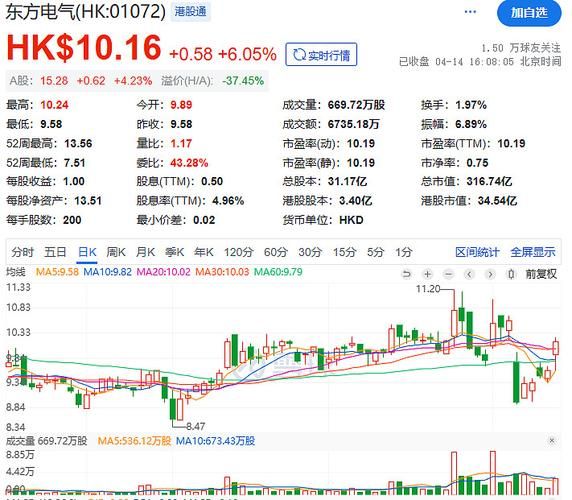
Task: Switch to the 分时 intraday tab
Action: pyautogui.click(x=23, y=252)
